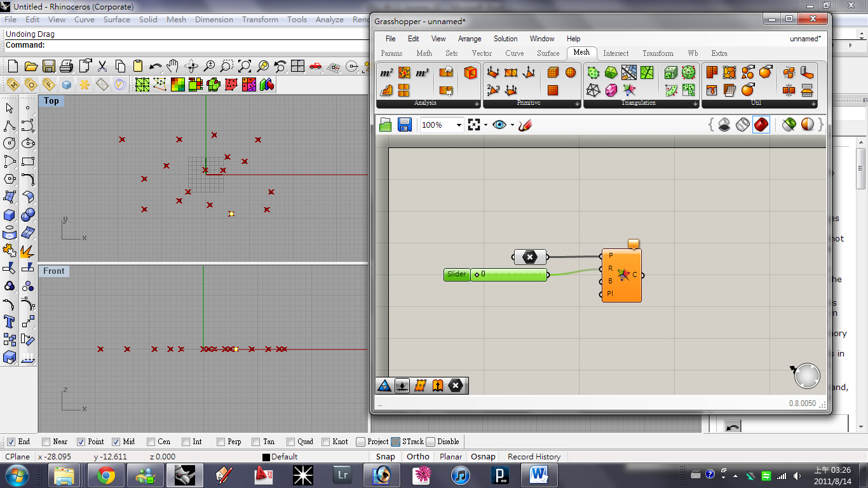Image resolution: width=868 pixels, height=488 pixels.
Task: Expand the Triangulation panel
Action: pos(695,104)
